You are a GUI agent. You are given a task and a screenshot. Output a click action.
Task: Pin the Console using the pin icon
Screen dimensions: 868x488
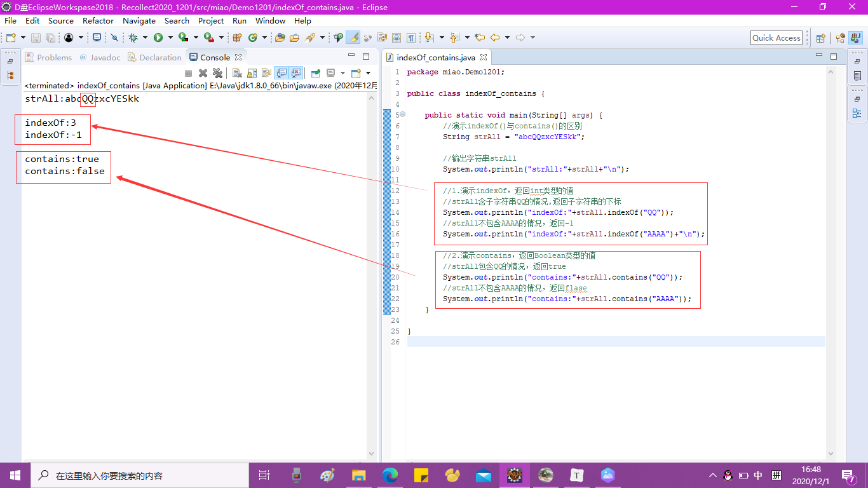coord(315,72)
